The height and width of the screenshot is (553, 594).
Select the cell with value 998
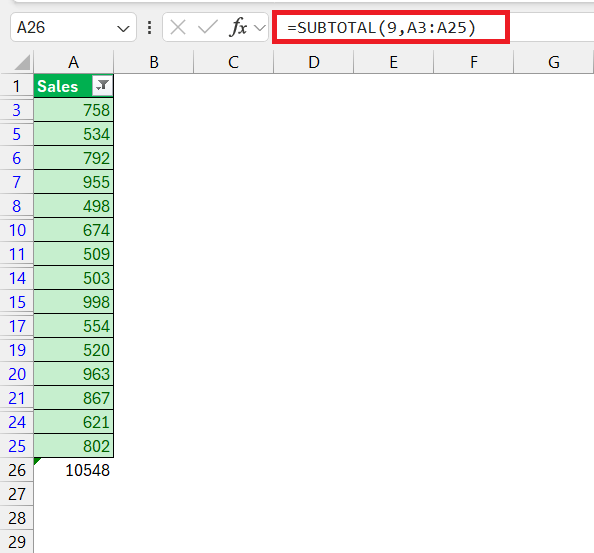point(73,302)
